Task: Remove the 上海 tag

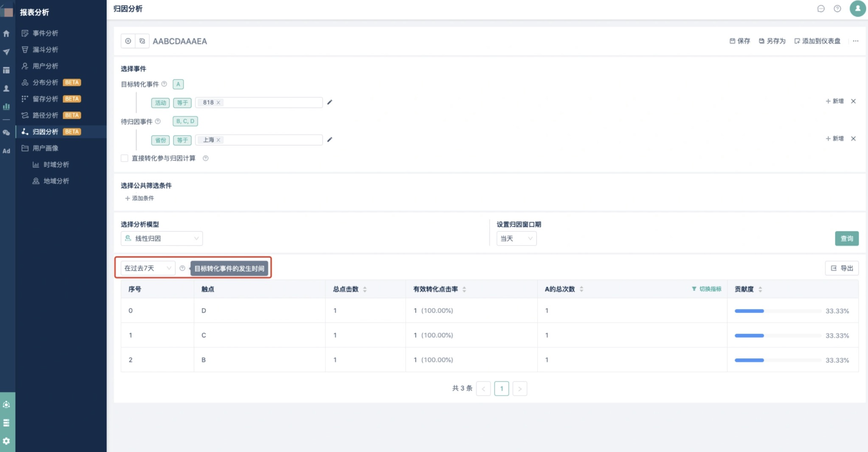Action: (218, 140)
